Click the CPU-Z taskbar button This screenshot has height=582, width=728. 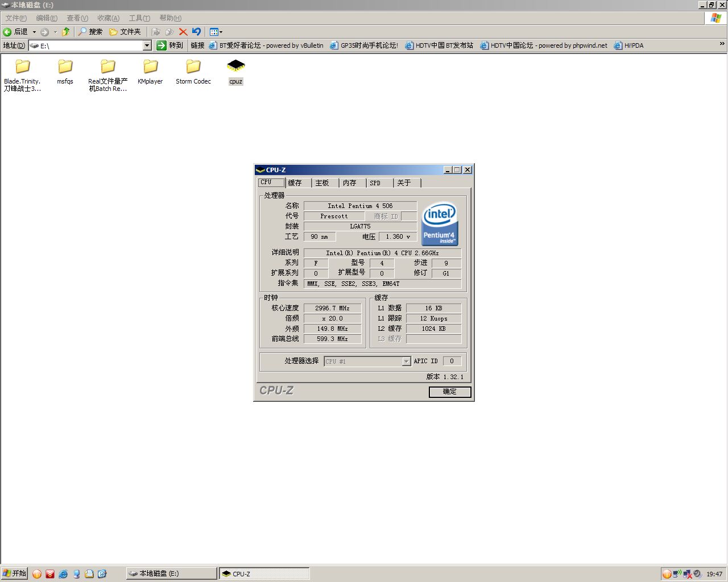tap(264, 574)
